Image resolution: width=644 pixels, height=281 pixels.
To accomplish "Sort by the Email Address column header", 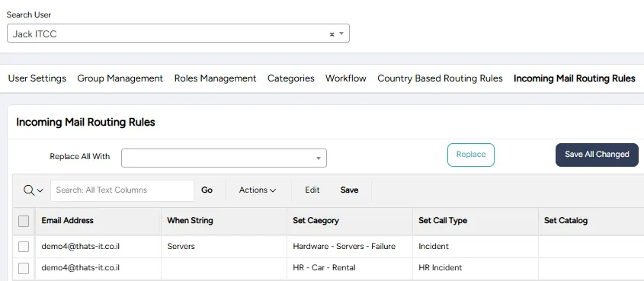I will coord(67,220).
